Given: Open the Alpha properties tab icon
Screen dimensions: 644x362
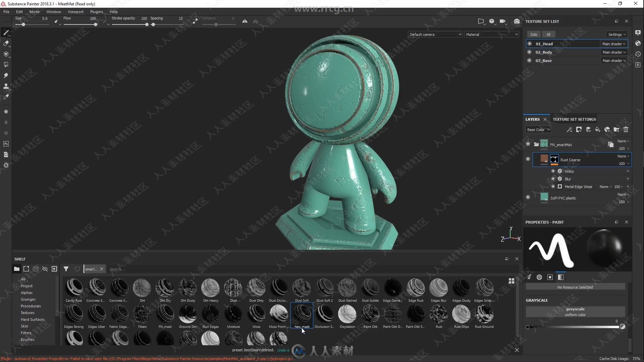Looking at the screenshot, I should click(x=539, y=277).
